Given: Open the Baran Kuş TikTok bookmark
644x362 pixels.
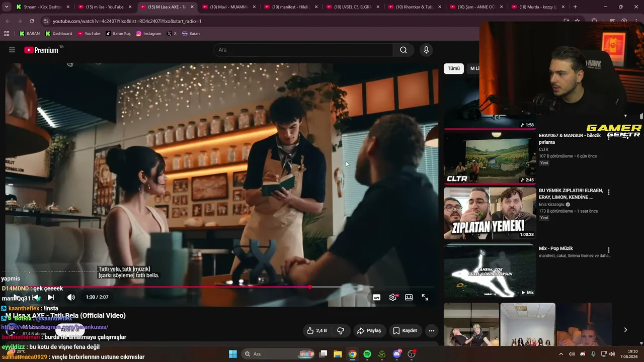Looking at the screenshot, I should click(118, 34).
